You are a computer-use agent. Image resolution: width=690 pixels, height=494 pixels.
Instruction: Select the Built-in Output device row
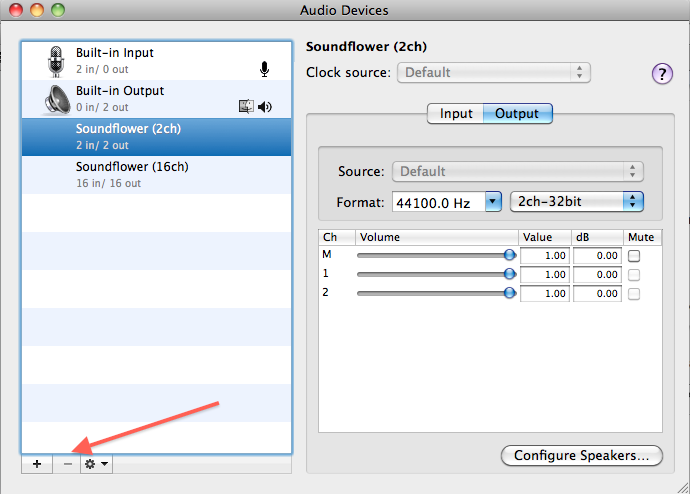pyautogui.click(x=156, y=99)
